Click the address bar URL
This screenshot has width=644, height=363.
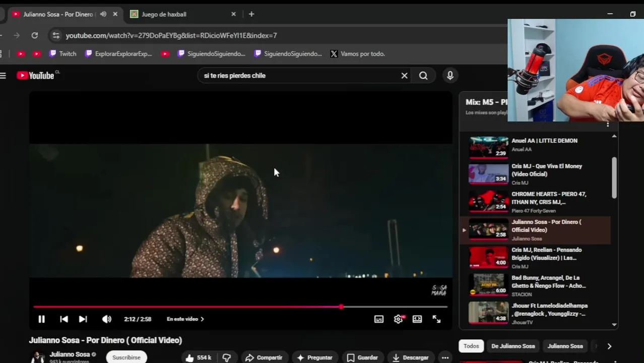click(171, 35)
